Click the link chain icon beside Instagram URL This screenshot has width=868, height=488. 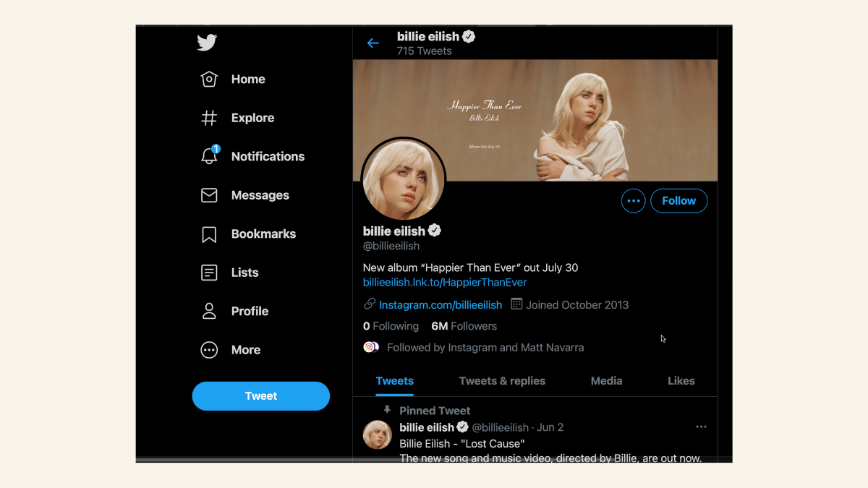pos(370,304)
